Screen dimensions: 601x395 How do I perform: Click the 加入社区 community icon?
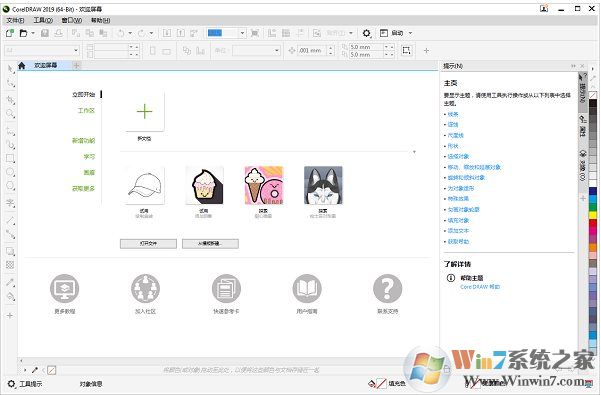click(145, 288)
